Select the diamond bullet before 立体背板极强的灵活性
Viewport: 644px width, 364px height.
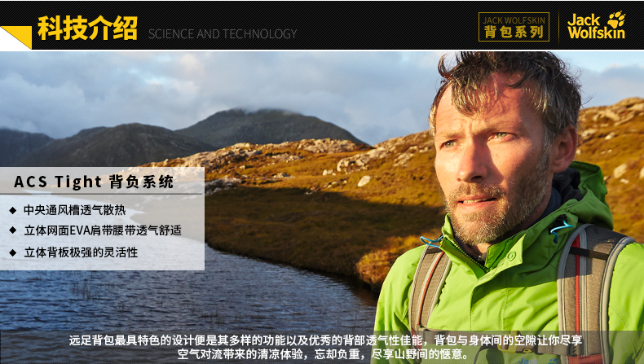click(x=13, y=252)
